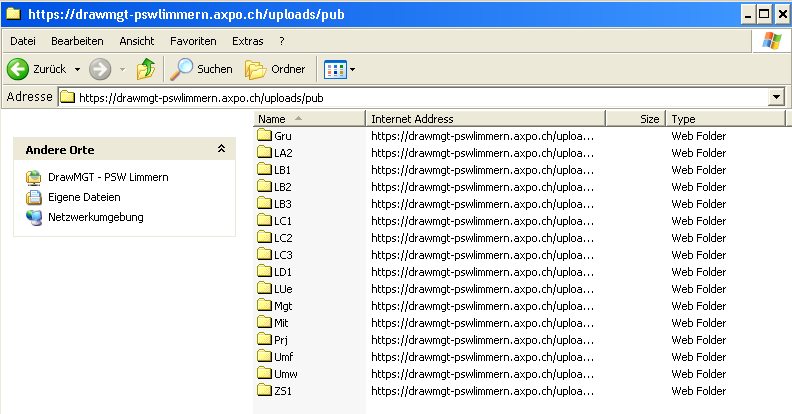Click Web Folder type in Mgt row
Image resolution: width=792 pixels, height=414 pixels.
click(699, 306)
